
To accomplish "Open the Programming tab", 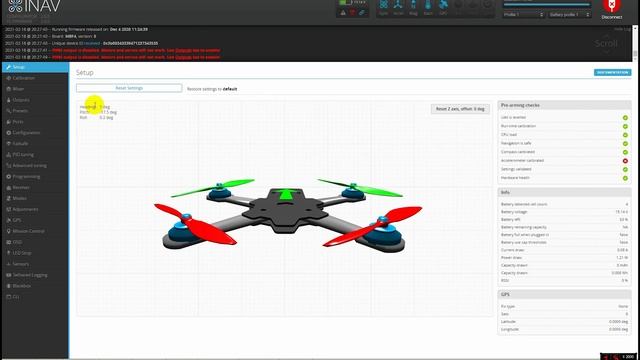I will pos(35,177).
